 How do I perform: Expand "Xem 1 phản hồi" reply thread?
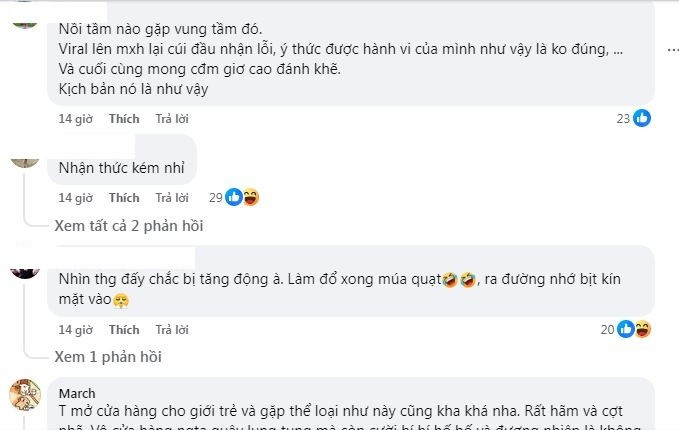point(107,357)
